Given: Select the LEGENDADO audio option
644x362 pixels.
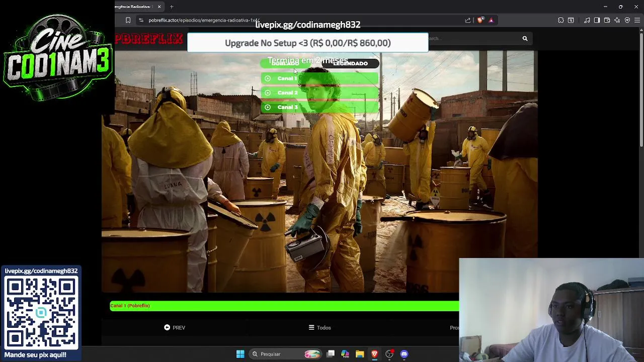Looking at the screenshot, I should coord(350,63).
